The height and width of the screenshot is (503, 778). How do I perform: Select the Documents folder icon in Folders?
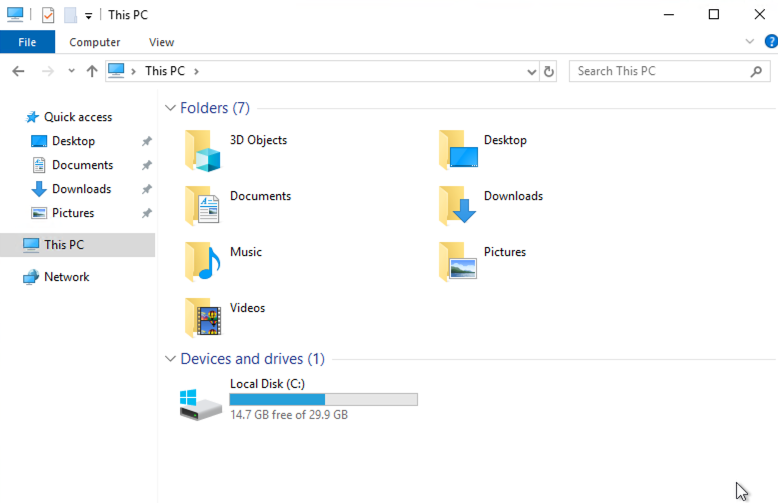pos(202,205)
